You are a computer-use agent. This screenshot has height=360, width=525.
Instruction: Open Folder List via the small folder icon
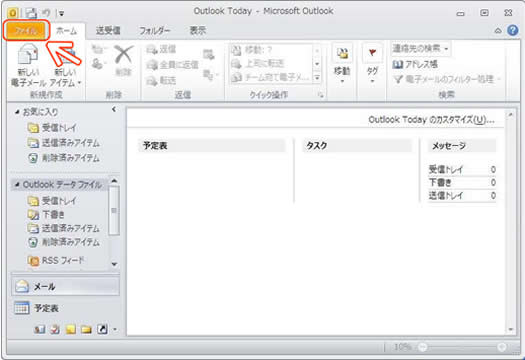[x=86, y=330]
